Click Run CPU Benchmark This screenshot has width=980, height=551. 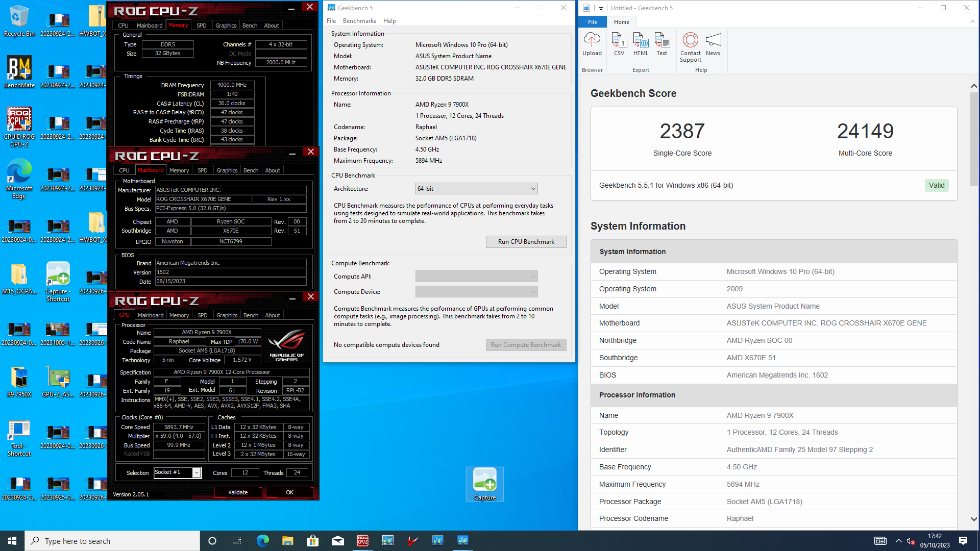[x=526, y=242]
